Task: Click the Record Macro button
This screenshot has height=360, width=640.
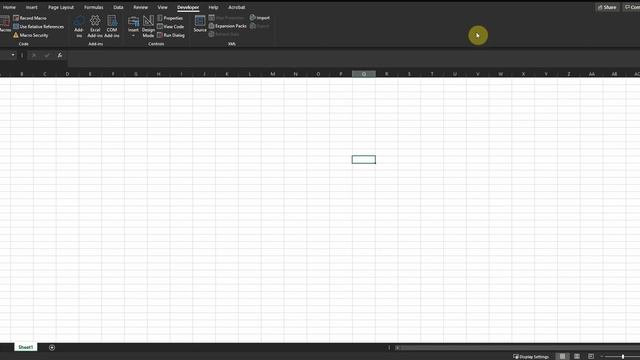Action: point(30,18)
